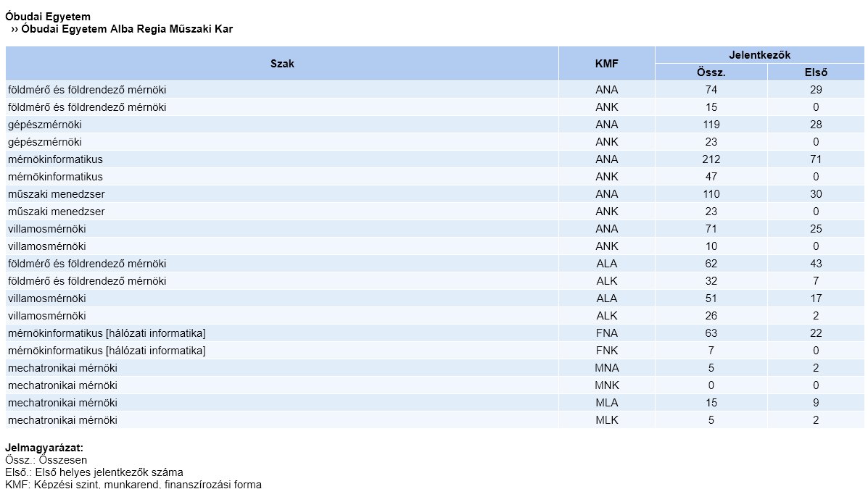Click the top-level Óbudai Egyetem heading

(48, 17)
